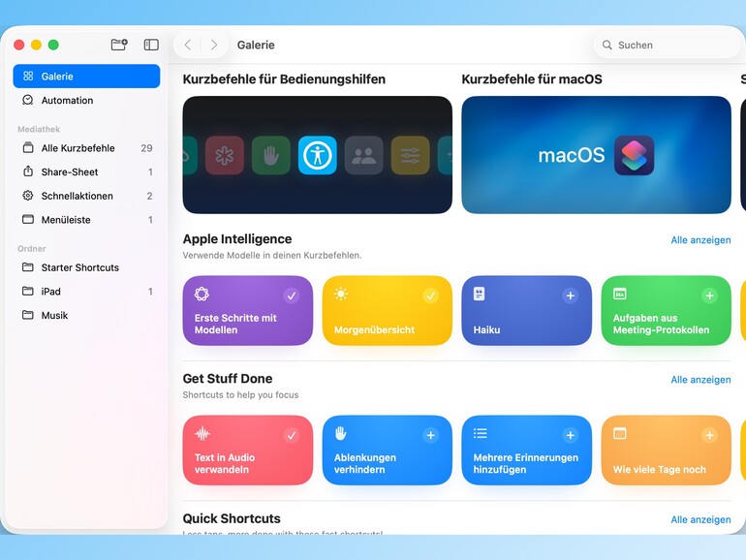This screenshot has height=560, width=746.
Task: Open Kurzbefehle für macOS banner
Action: point(596,155)
